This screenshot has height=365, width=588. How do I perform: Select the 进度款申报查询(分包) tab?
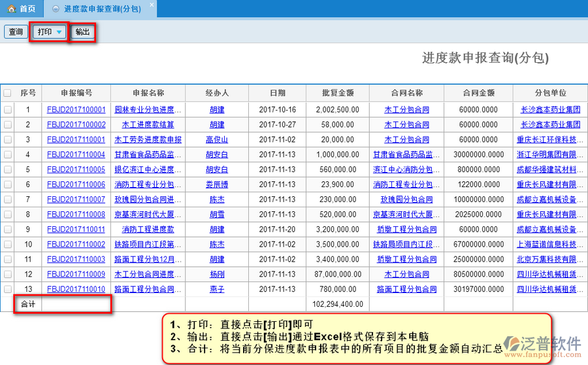tap(101, 9)
